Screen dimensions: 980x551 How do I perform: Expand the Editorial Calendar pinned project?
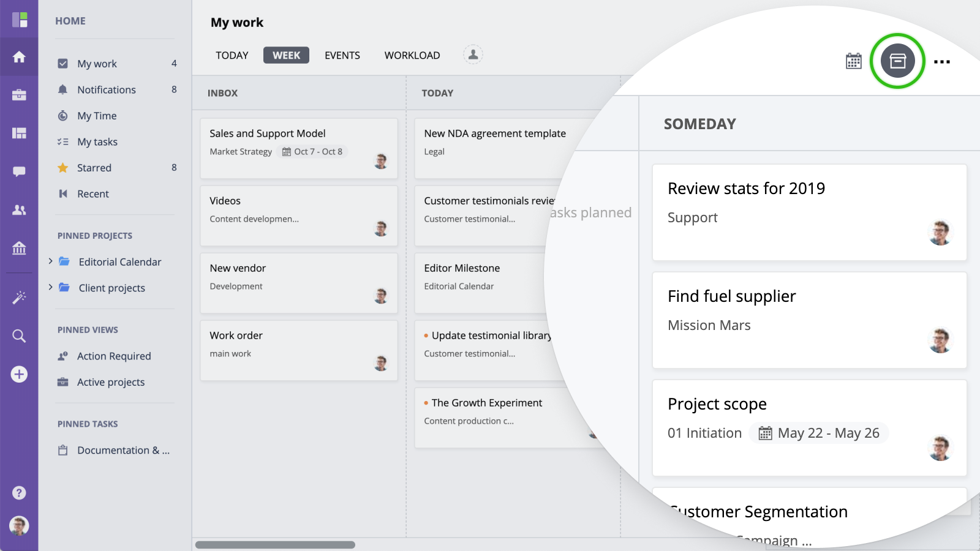click(x=50, y=261)
